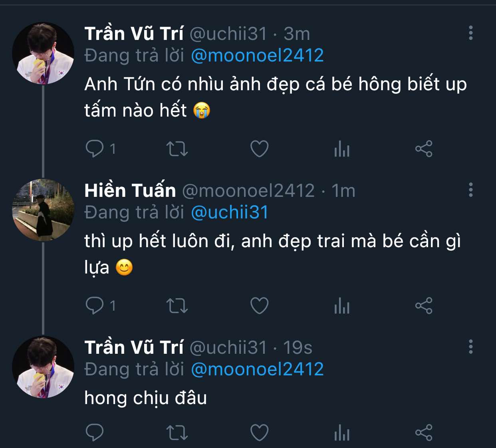This screenshot has height=448, width=496.
Task: Reply to the first tweet by Trần Vũ Trí
Action: [95, 149]
